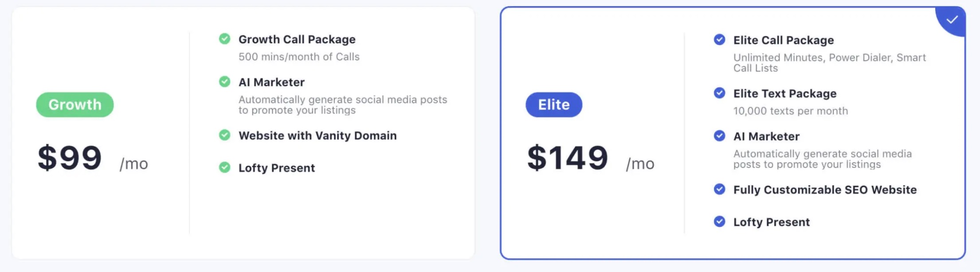Click blue check next to Elite Lofty Present

pos(720,221)
